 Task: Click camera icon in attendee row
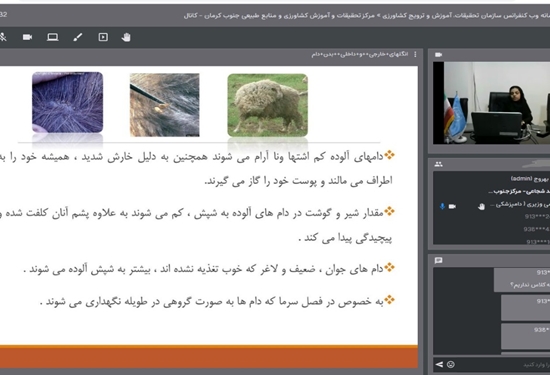point(452,206)
